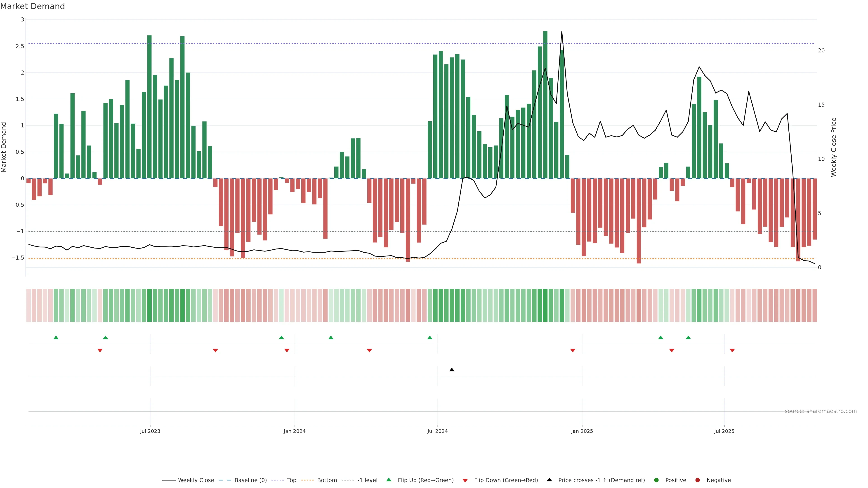Toggle the Negative legend entry
The width and height of the screenshot is (868, 488).
coord(718,480)
